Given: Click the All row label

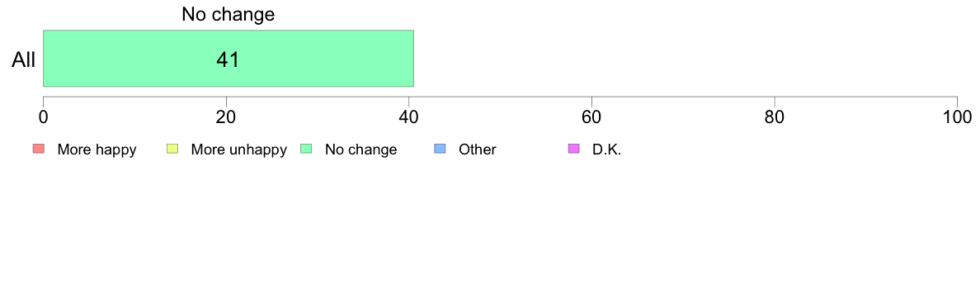Looking at the screenshot, I should tap(24, 60).
